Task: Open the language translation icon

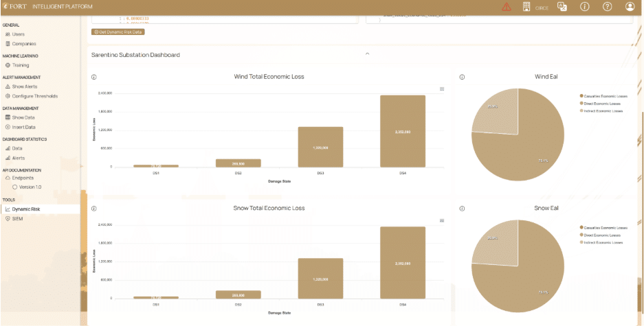Action: coord(562,7)
